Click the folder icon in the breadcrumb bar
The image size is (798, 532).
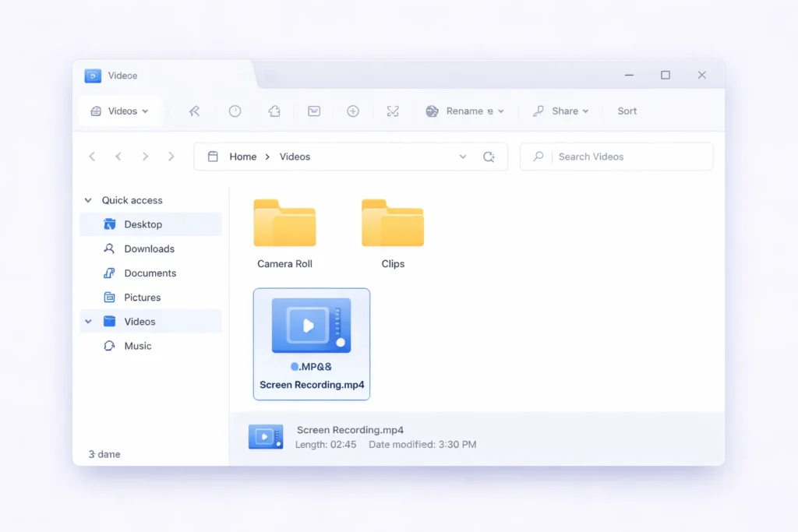coord(212,157)
